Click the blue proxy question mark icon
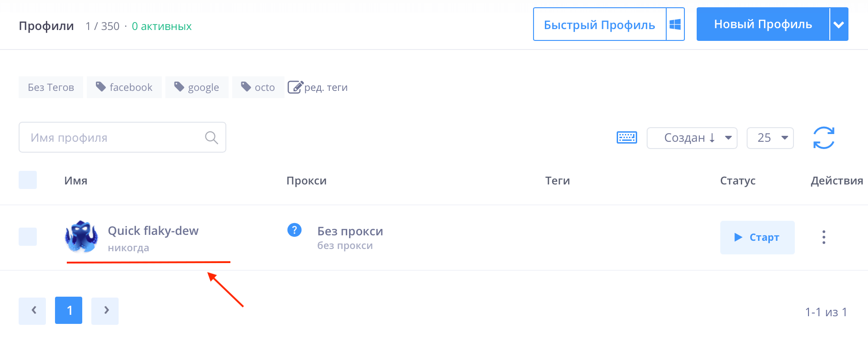The height and width of the screenshot is (338, 868). [x=294, y=230]
